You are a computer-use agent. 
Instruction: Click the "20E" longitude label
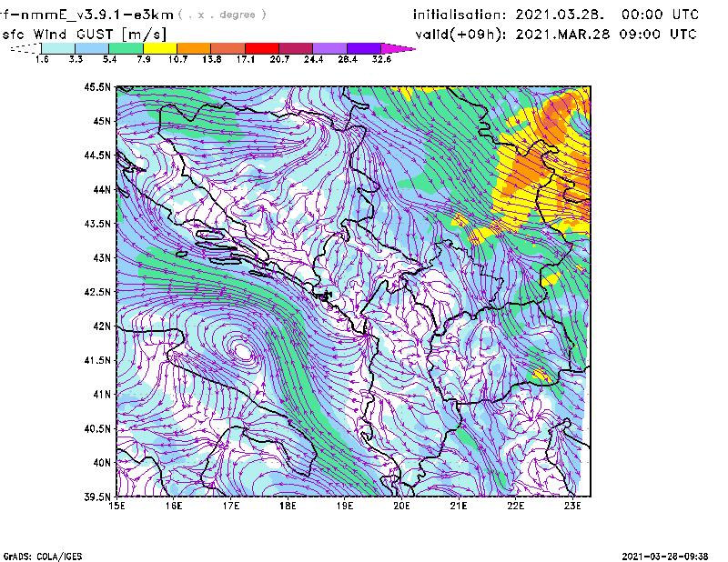coord(401,506)
